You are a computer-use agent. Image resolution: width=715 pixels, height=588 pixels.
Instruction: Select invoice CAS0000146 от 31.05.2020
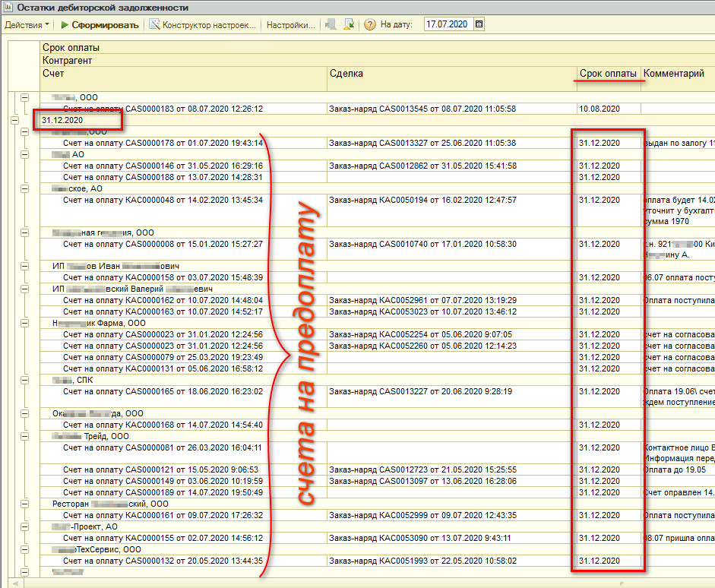(163, 166)
